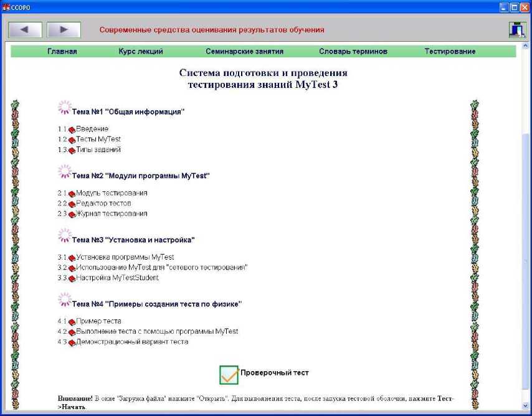The height and width of the screenshot is (416, 532).
Task: Click the red book icon next to Демонстрационный вариант теста
Action: tap(72, 343)
